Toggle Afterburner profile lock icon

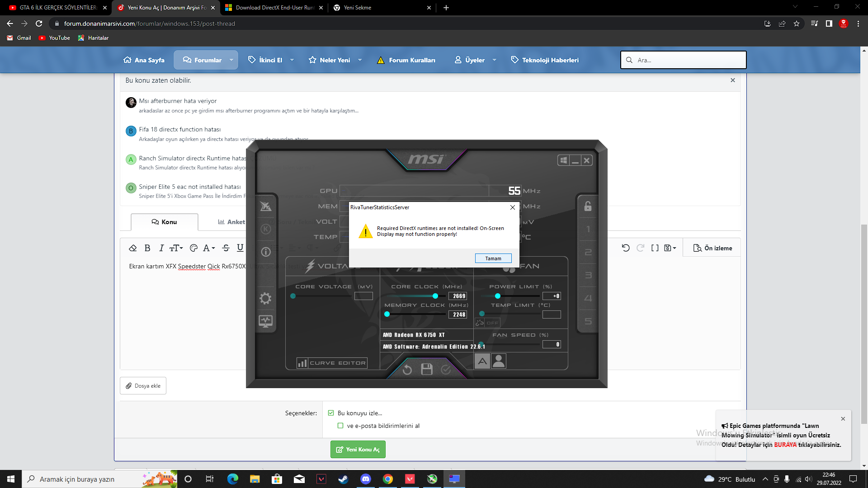pyautogui.click(x=588, y=206)
